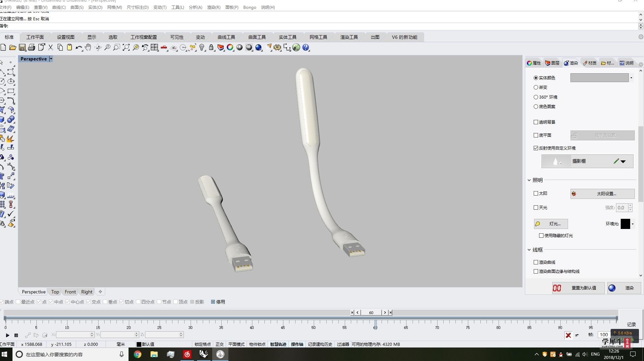Switch to the 曲面工具 toolbar tab
The image size is (644, 361).
(x=257, y=37)
